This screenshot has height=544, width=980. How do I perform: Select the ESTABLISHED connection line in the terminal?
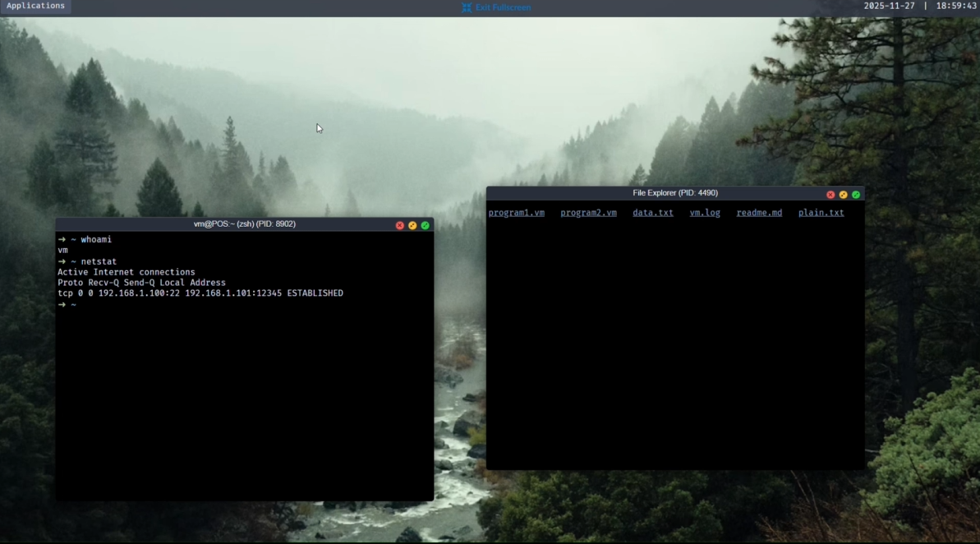click(x=200, y=293)
